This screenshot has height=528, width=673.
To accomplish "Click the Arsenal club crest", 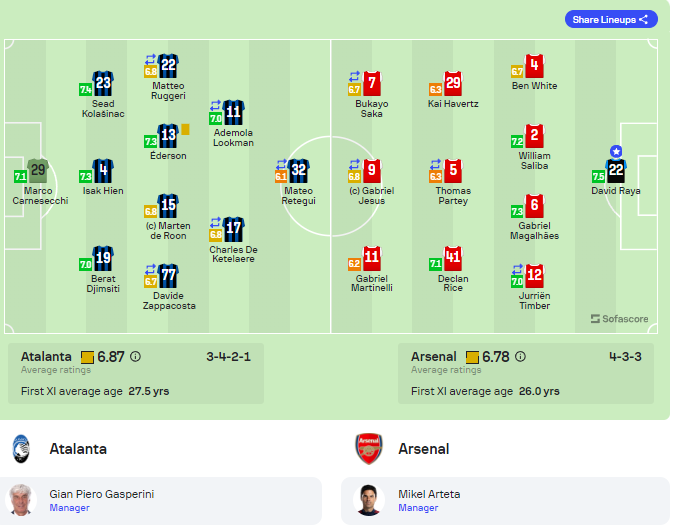I will (369, 449).
